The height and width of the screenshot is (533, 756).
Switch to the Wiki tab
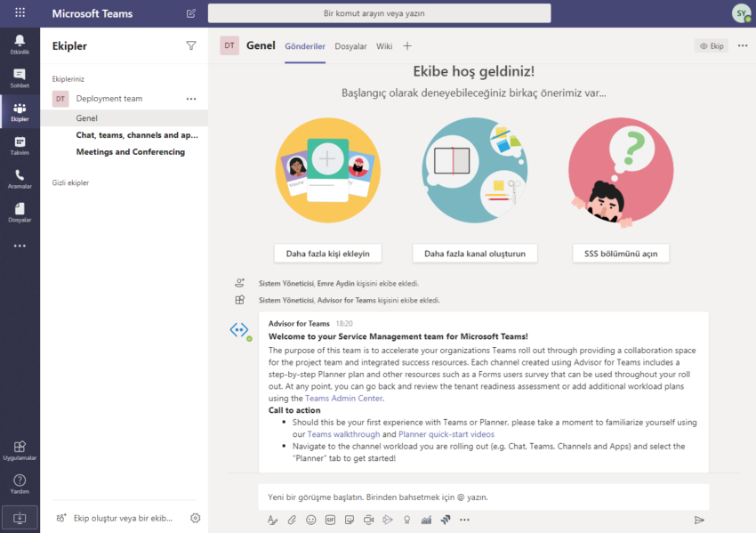pyautogui.click(x=384, y=46)
